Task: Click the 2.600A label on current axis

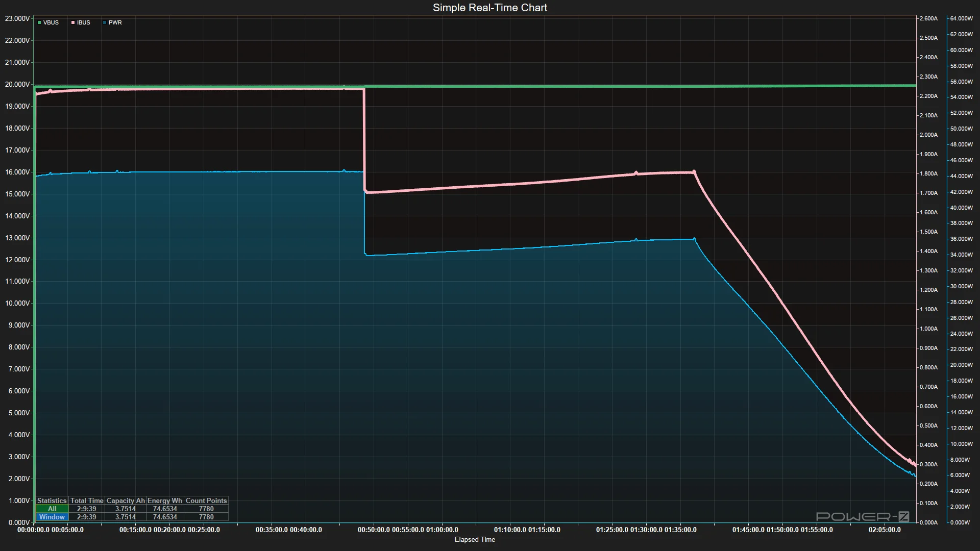Action: coord(928,18)
